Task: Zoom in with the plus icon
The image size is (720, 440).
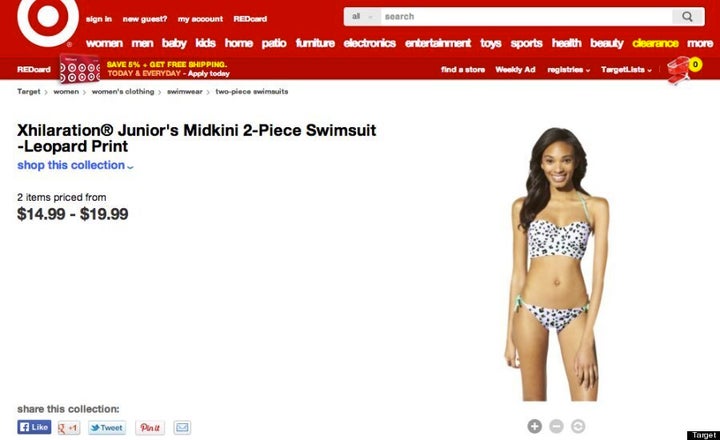Action: point(534,426)
